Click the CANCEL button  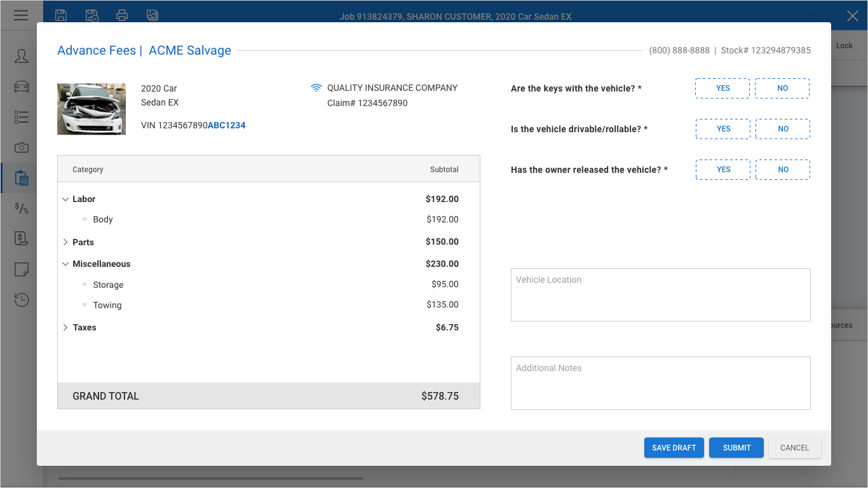click(x=794, y=448)
